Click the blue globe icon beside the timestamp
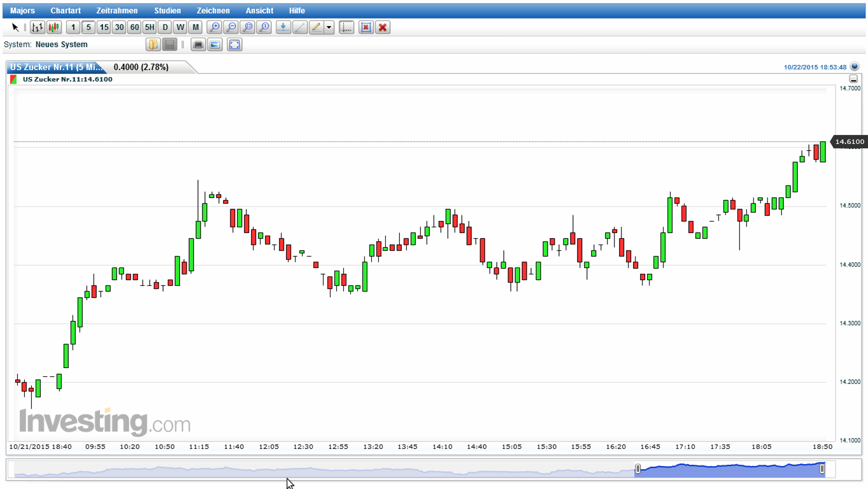The image size is (868, 489). tap(855, 66)
